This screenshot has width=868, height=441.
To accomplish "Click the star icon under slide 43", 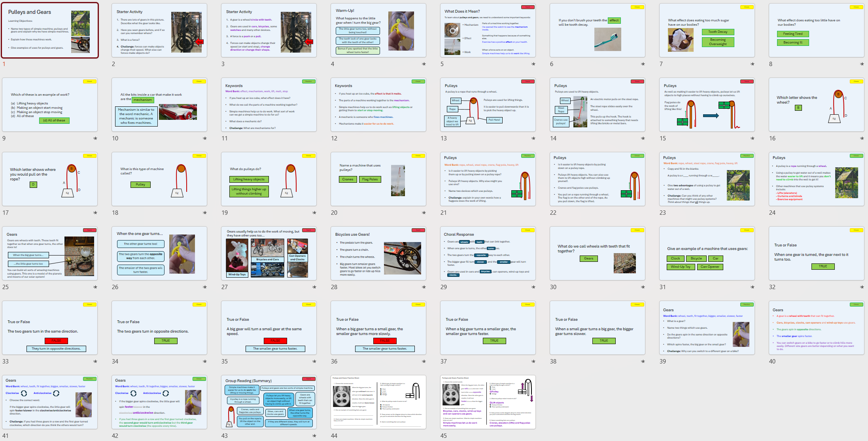I will pyautogui.click(x=314, y=436).
